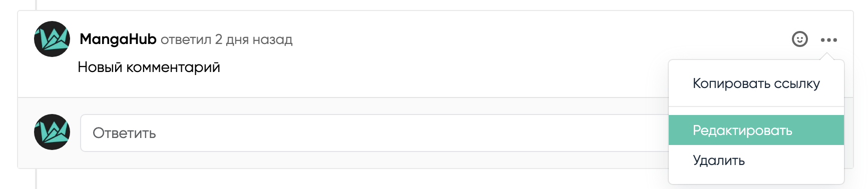Click the 'ответил 2 дня назад' timestamp
The height and width of the screenshot is (189, 868).
(x=226, y=39)
